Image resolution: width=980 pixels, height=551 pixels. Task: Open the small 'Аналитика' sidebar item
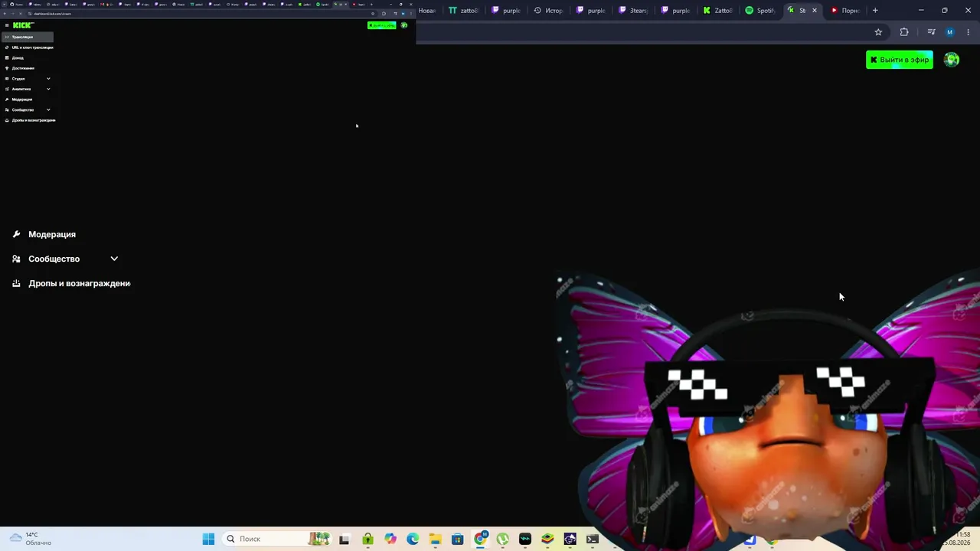(x=21, y=89)
